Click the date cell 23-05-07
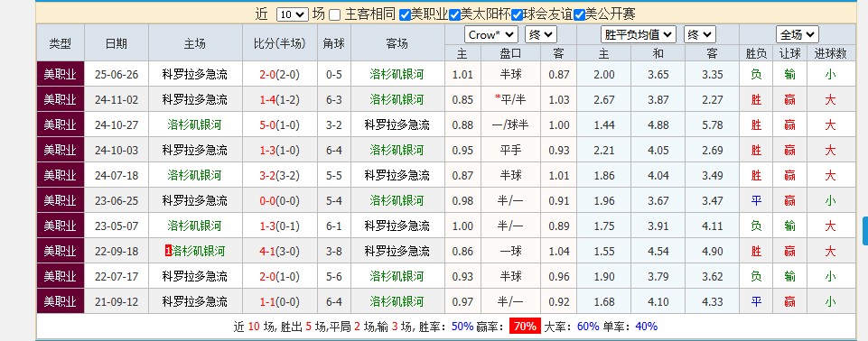This screenshot has height=341, width=868. click(x=117, y=226)
